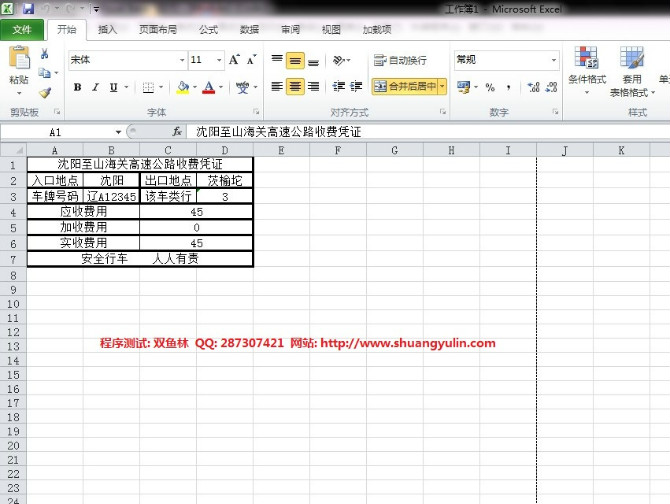Click the Borders icon
This screenshot has width=670, height=504.
pos(148,88)
